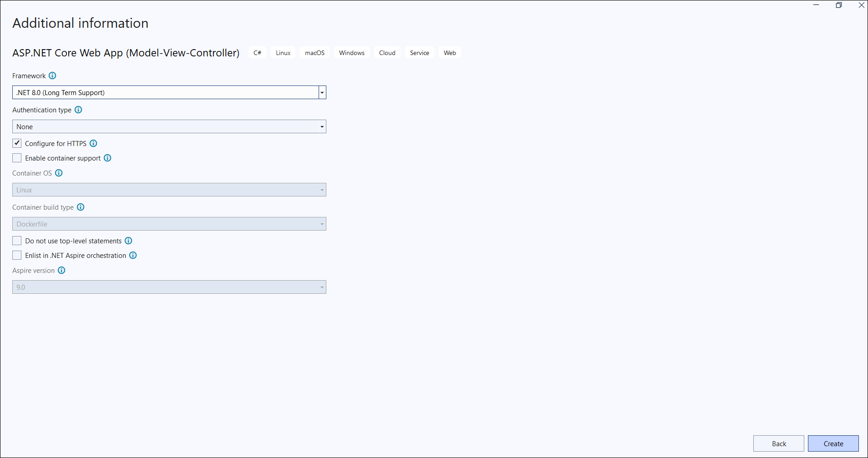Click the Enable container support info icon
The image size is (868, 458).
coord(107,158)
